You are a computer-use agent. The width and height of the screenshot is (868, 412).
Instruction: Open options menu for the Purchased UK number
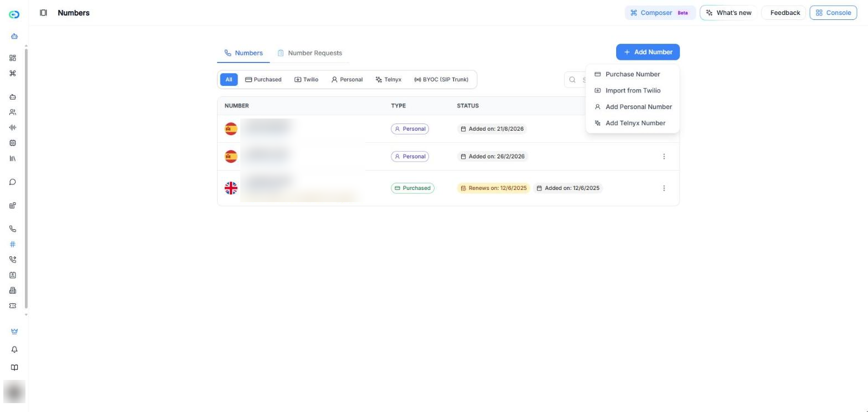click(664, 188)
